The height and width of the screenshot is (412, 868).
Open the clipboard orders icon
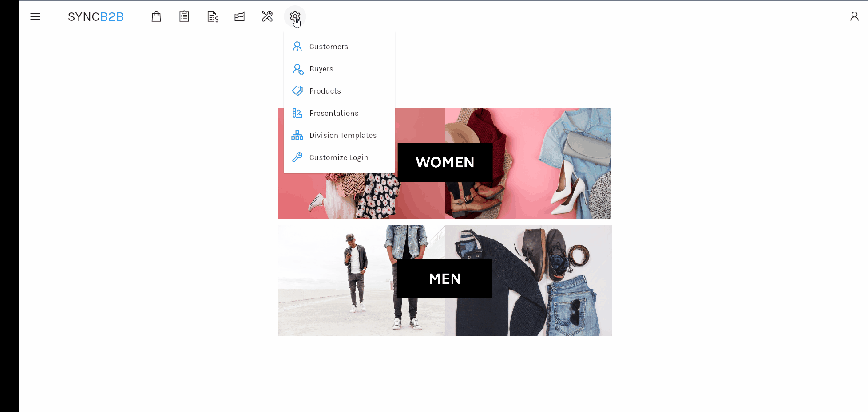pyautogui.click(x=184, y=16)
